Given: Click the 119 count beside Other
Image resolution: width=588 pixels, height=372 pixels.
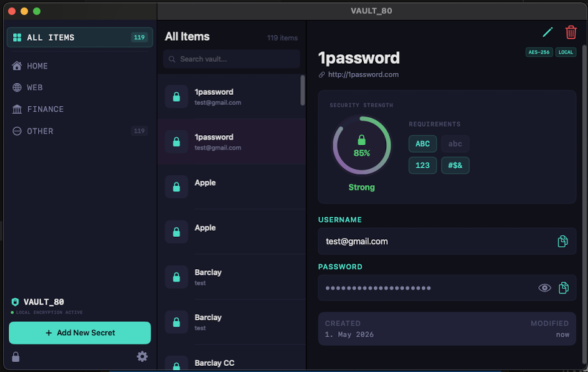Looking at the screenshot, I should click(139, 131).
